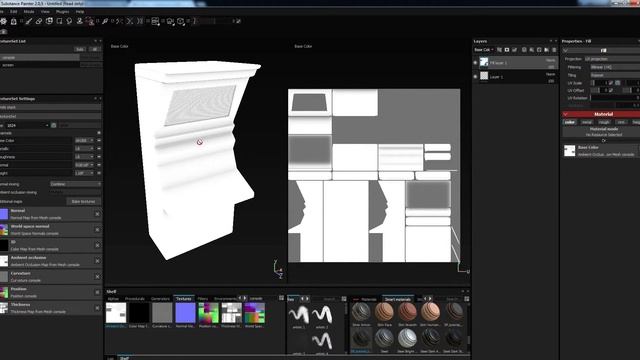Select the Clone stamp tool

pos(80,21)
